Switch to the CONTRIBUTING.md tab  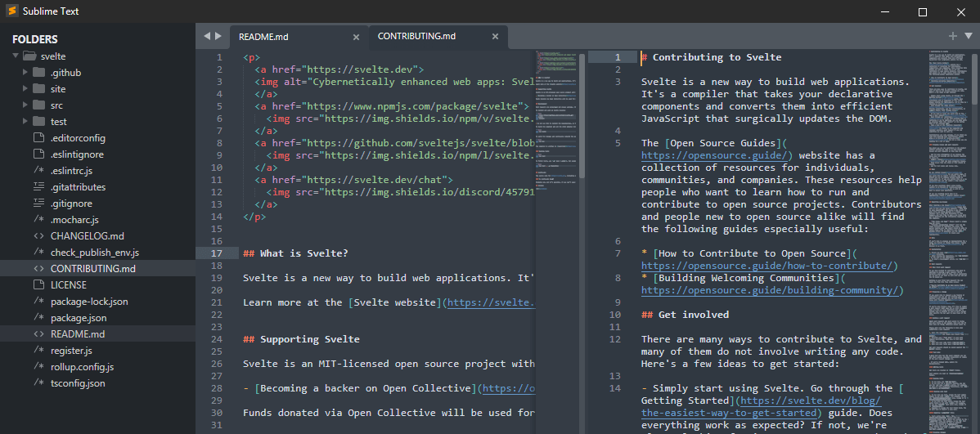tap(438, 36)
